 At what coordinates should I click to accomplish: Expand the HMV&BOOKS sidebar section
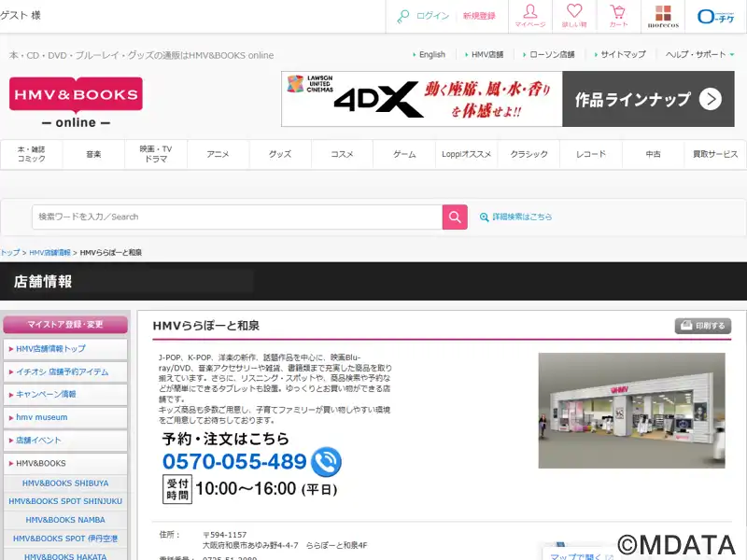click(65, 463)
